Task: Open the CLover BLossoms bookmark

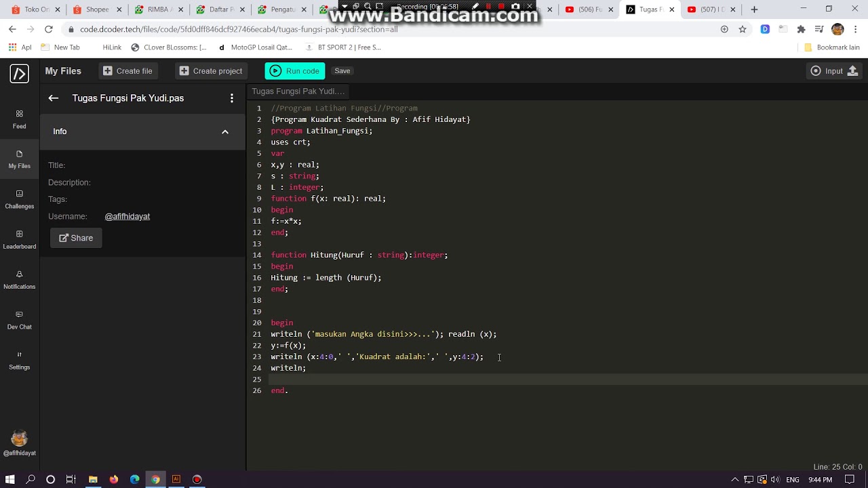Action: [x=169, y=47]
